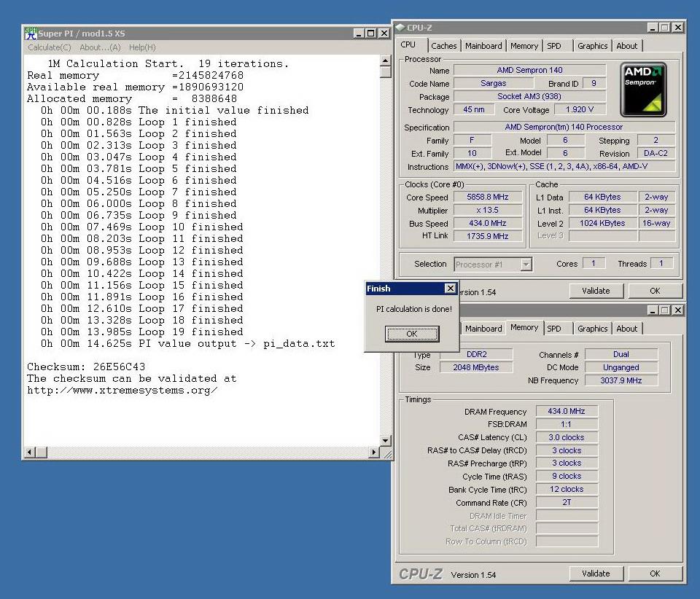
Task: Close the Finish dialog with its X button
Action: [x=451, y=289]
